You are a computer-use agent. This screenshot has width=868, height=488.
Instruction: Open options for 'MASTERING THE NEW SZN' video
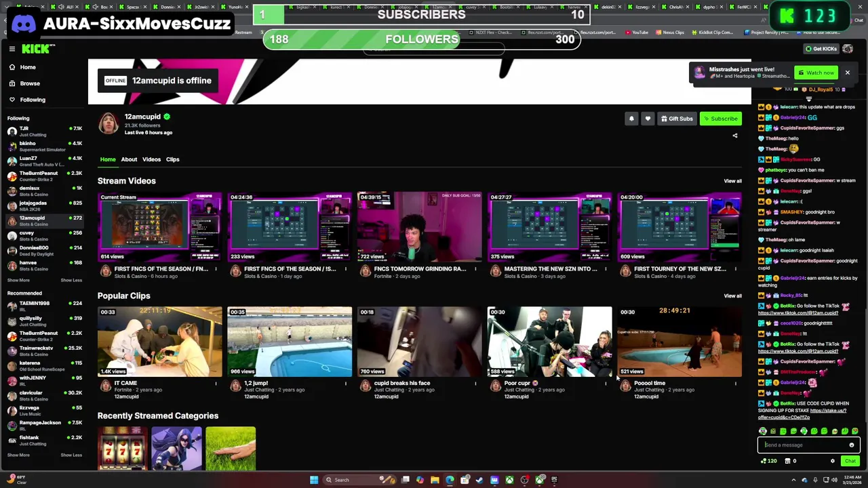click(x=606, y=269)
